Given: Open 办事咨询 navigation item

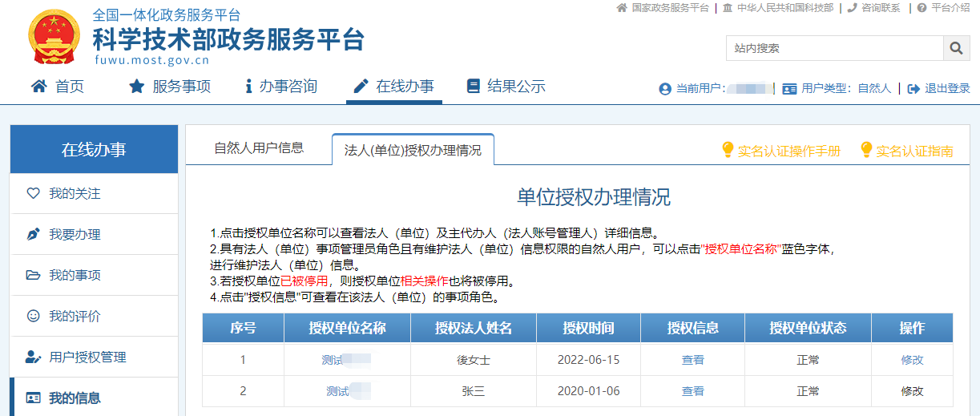Looking at the screenshot, I should tap(280, 87).
